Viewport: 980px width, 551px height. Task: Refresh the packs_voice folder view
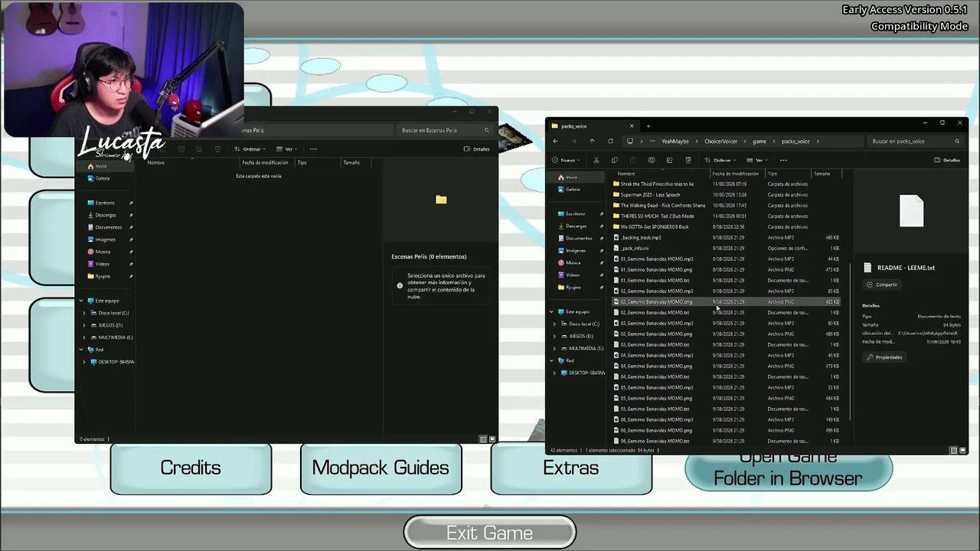click(610, 141)
